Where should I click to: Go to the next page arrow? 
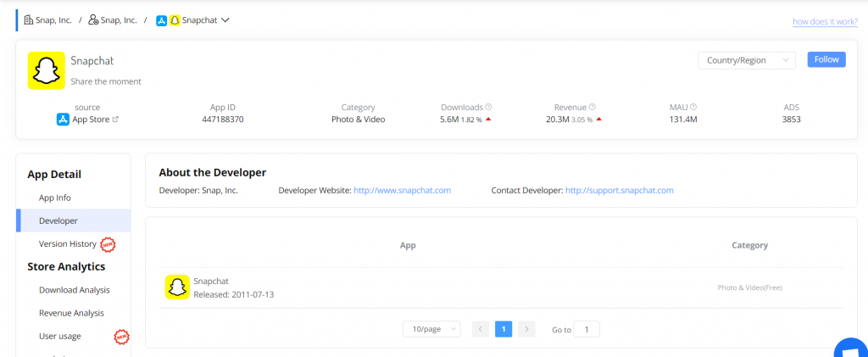[526, 329]
